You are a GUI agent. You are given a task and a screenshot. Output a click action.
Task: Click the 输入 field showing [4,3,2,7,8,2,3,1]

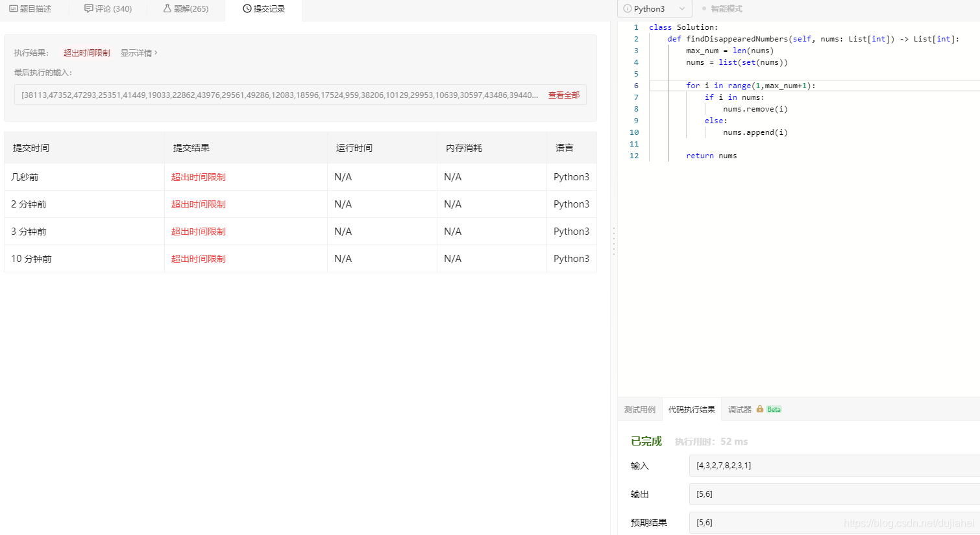835,466
